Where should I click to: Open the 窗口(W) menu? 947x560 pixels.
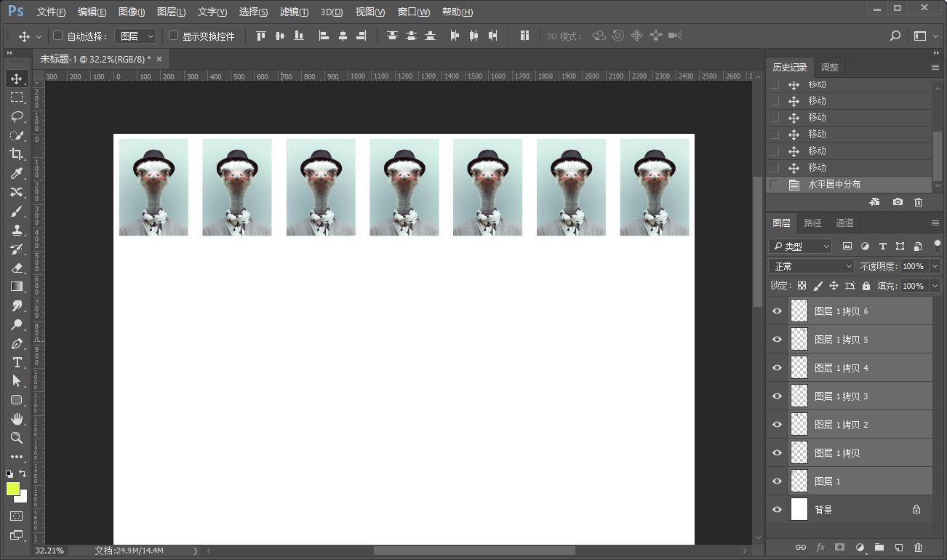pyautogui.click(x=414, y=12)
